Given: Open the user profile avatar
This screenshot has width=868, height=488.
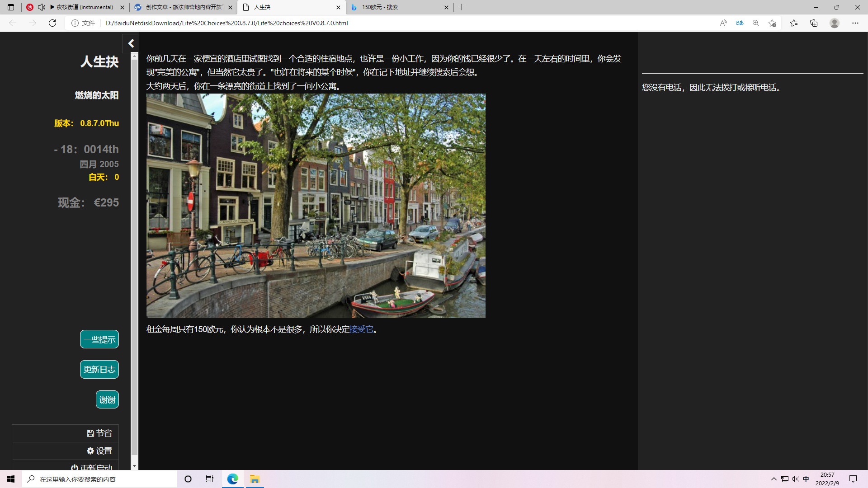Looking at the screenshot, I should [x=835, y=23].
